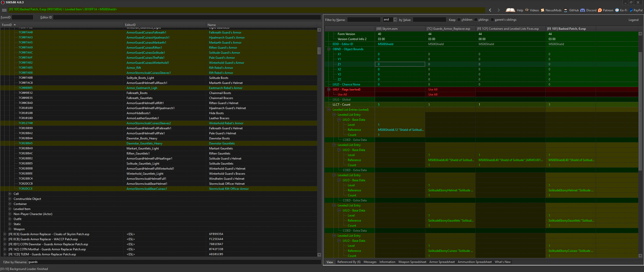The image size is (644, 272).
Task: Show the Legend
Action: (x=633, y=20)
